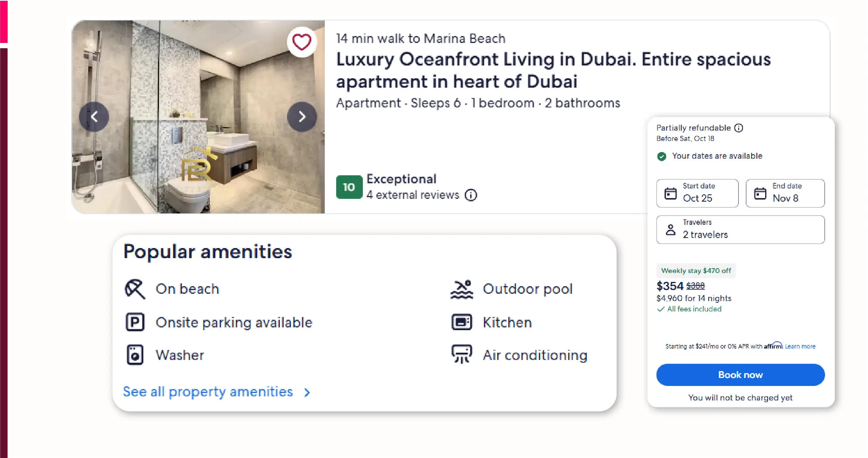Viewport: 868px width, 458px height.
Task: Open See all property amenities link
Action: coord(208,392)
